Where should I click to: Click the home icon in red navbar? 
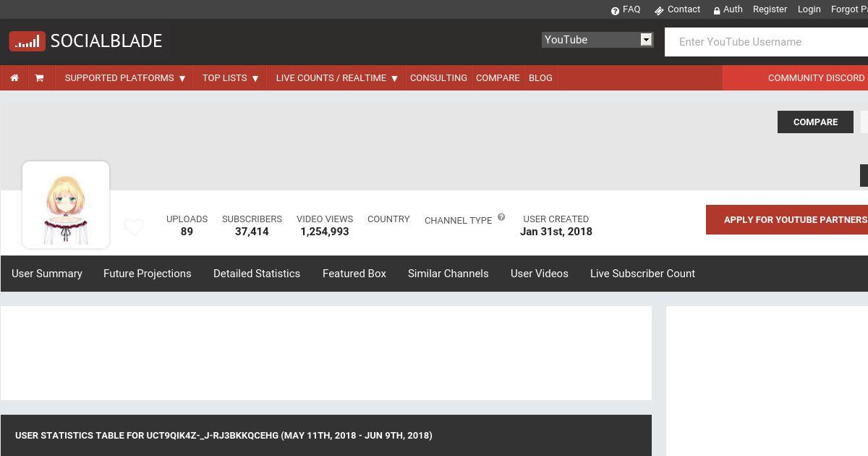pos(14,78)
